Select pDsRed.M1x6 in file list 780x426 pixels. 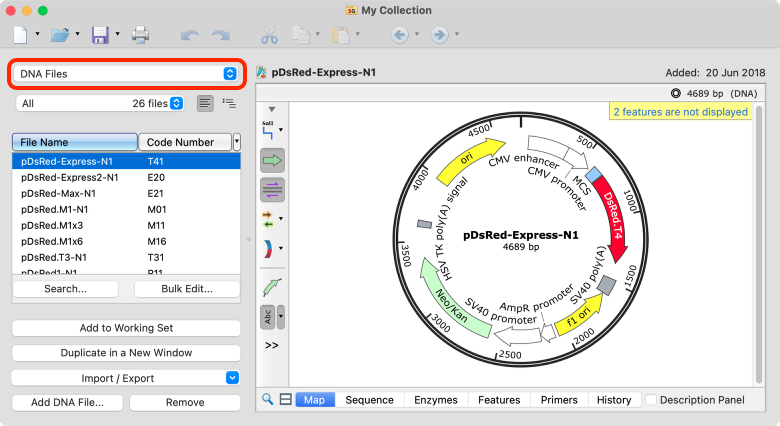[126, 241]
